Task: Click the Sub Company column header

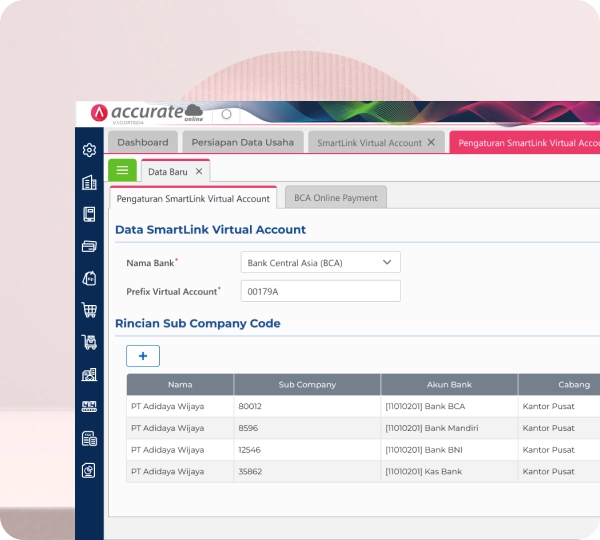Action: pyautogui.click(x=307, y=385)
